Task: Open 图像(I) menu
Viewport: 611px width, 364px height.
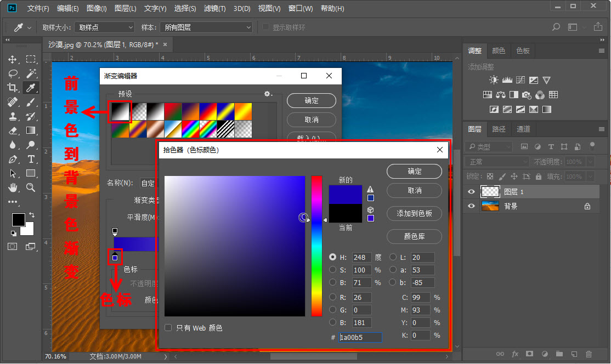Action: (97, 8)
